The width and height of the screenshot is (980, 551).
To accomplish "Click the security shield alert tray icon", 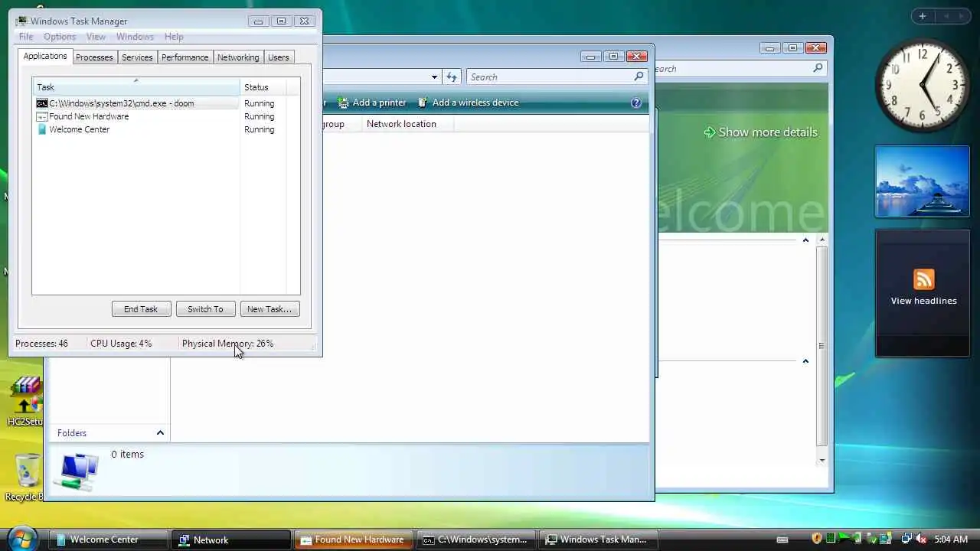I will click(817, 540).
